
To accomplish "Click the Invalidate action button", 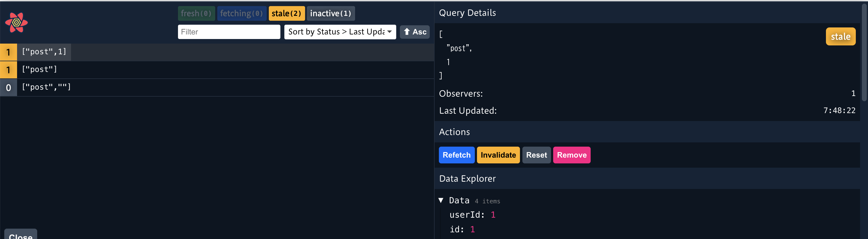I will [x=498, y=155].
